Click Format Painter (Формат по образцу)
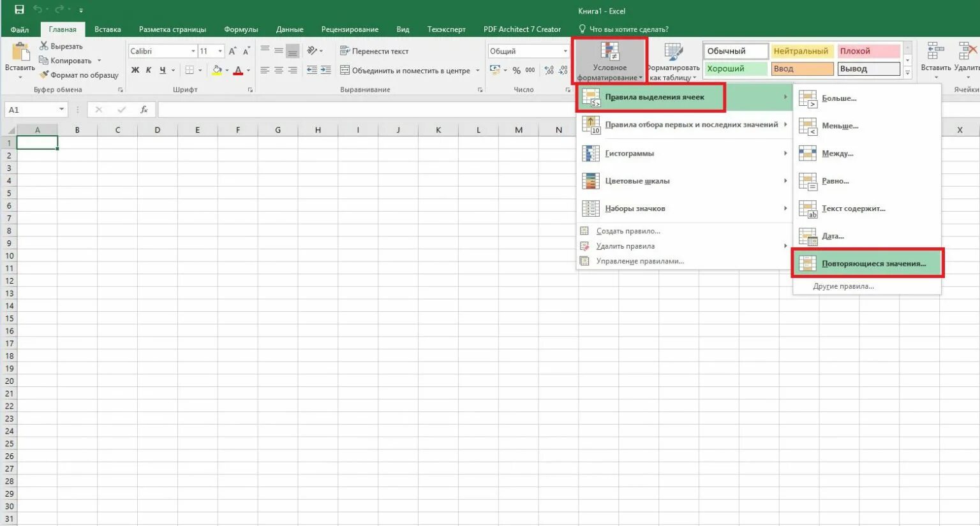This screenshot has width=980, height=526. tap(79, 75)
